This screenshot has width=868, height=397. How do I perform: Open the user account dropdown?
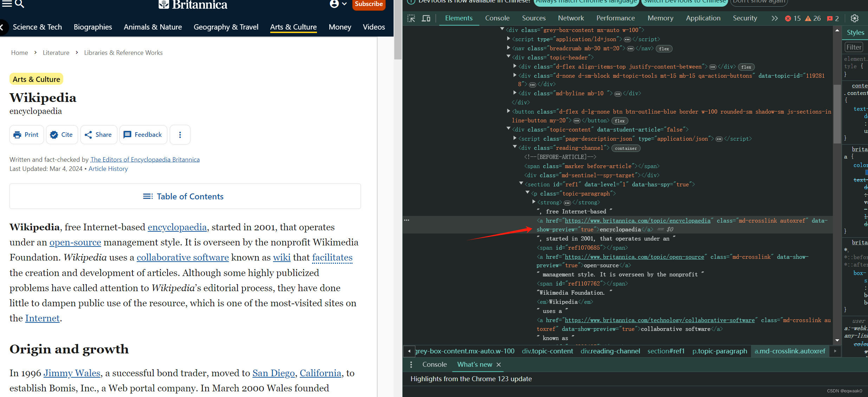tap(338, 4)
